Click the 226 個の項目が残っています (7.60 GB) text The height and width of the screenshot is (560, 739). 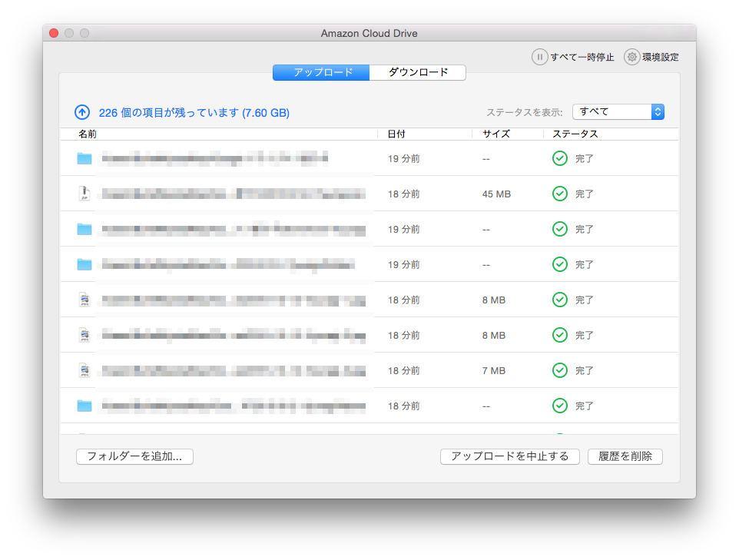click(x=194, y=113)
